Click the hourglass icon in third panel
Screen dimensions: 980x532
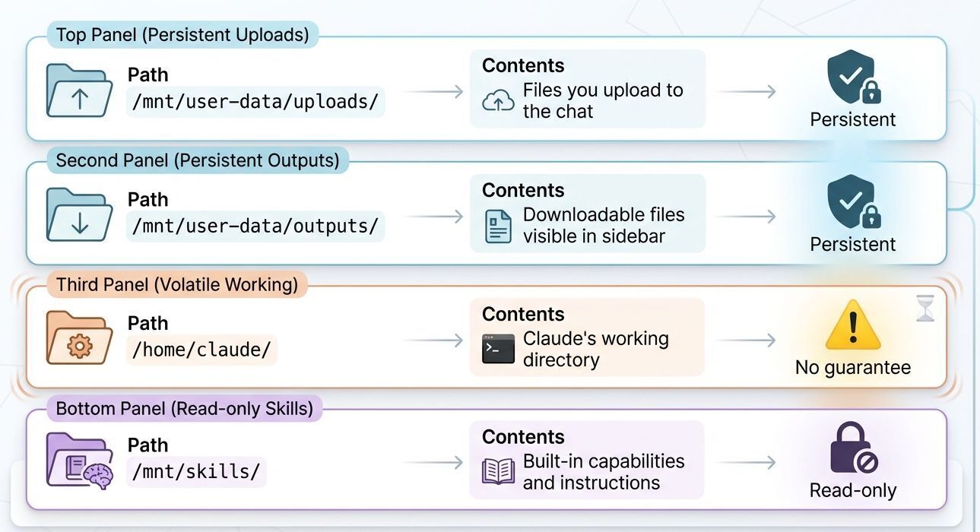click(x=924, y=309)
